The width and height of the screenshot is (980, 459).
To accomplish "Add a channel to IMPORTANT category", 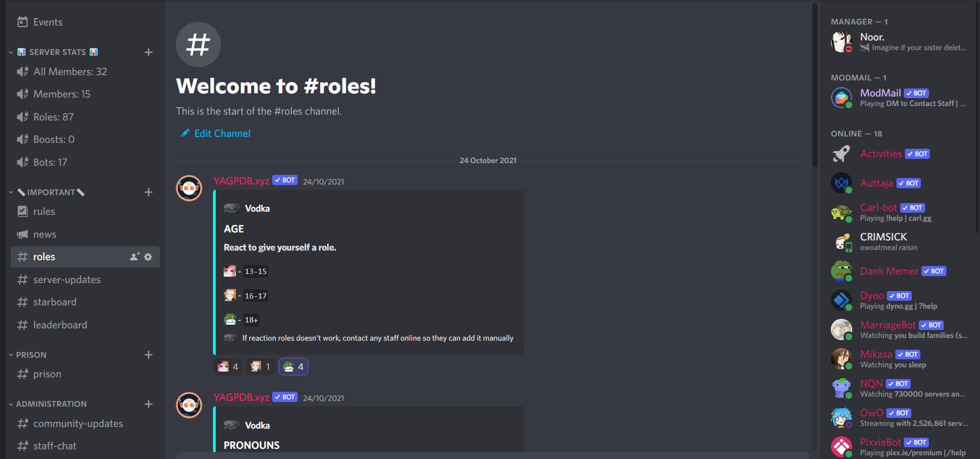I will click(x=149, y=192).
